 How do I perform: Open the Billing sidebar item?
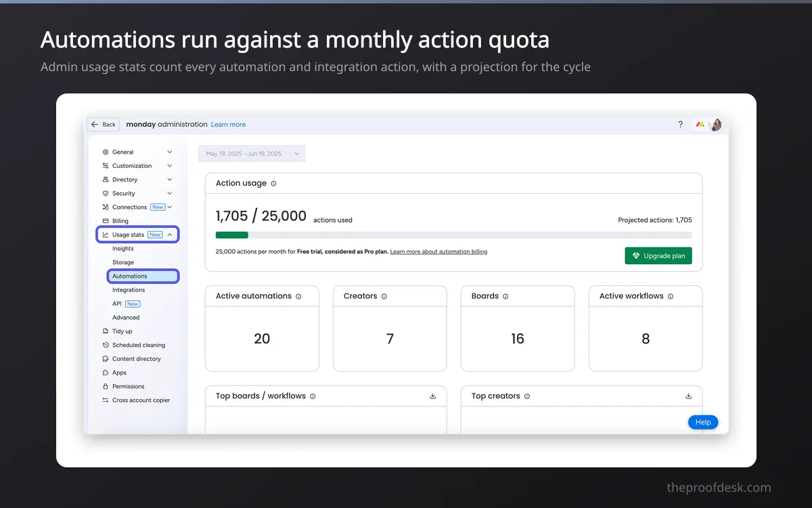120,221
